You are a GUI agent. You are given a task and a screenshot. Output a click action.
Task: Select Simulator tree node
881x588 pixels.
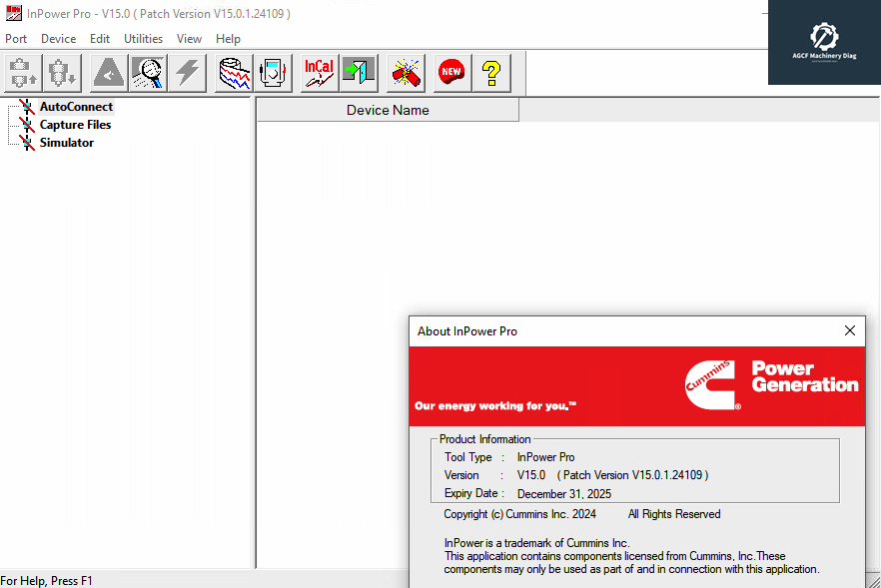66,143
